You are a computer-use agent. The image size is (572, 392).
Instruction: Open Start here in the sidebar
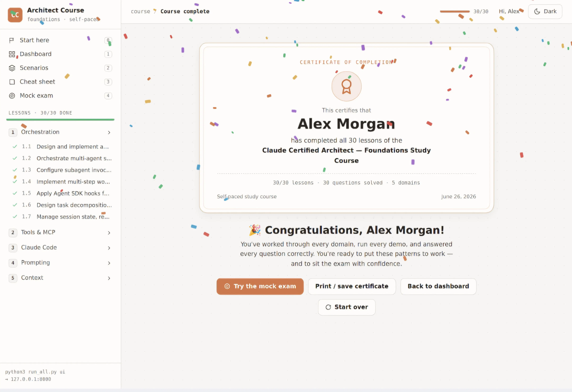[x=60, y=40]
